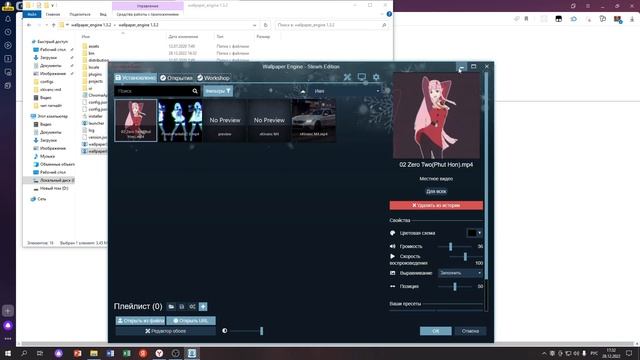Open playlist folder icon

click(x=171, y=307)
